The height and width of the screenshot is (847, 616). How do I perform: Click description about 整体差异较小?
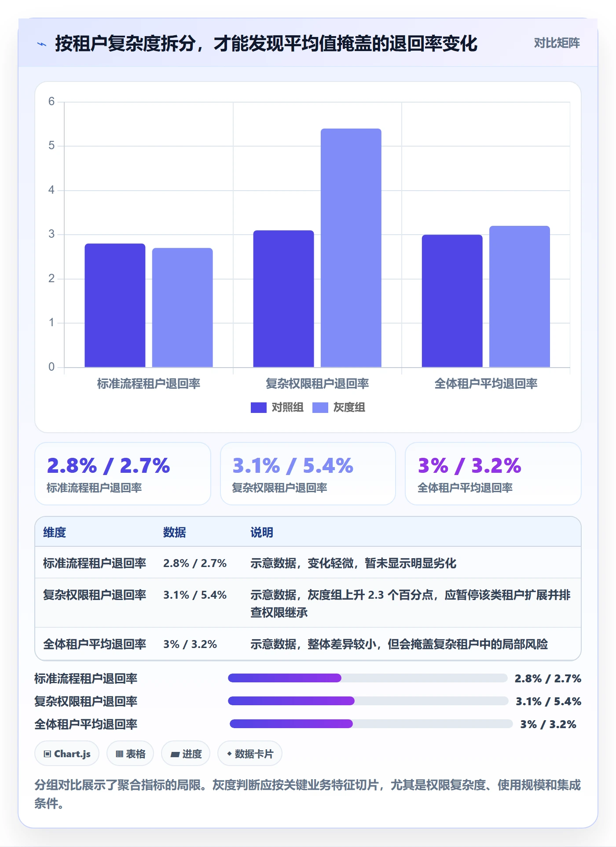[399, 644]
